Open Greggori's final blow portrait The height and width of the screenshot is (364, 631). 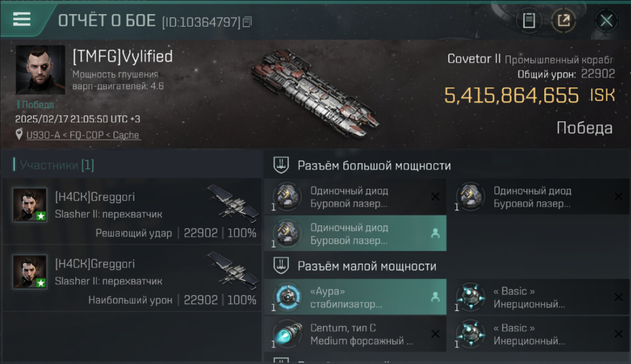[x=30, y=205]
